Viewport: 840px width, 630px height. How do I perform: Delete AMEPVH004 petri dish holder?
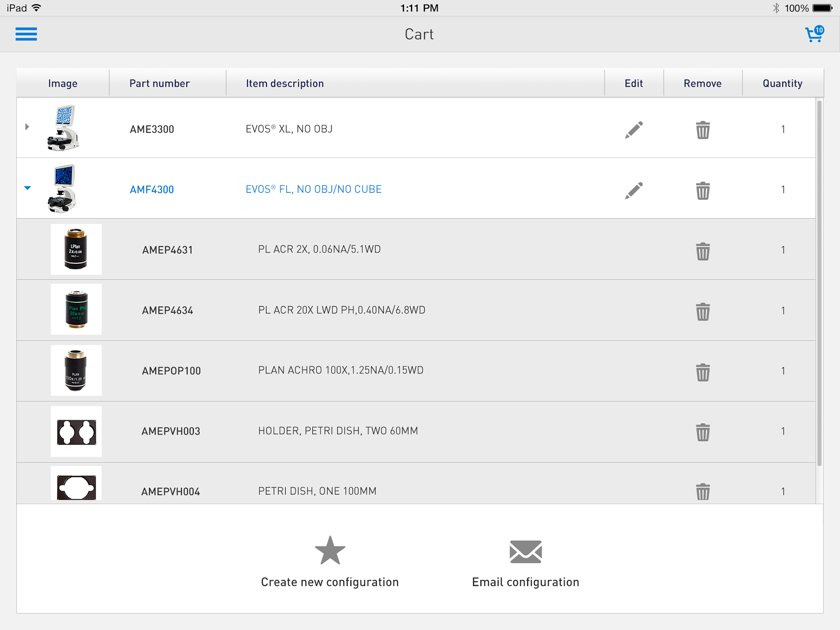coord(703,492)
